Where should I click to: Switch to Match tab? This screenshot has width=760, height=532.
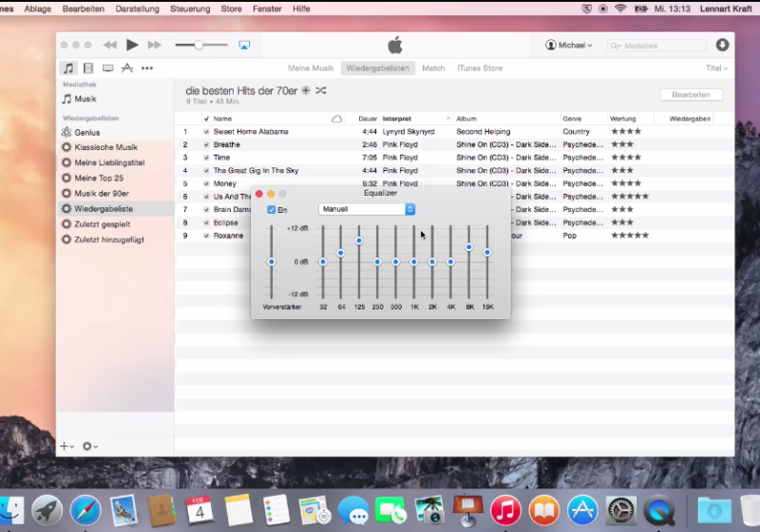click(433, 68)
